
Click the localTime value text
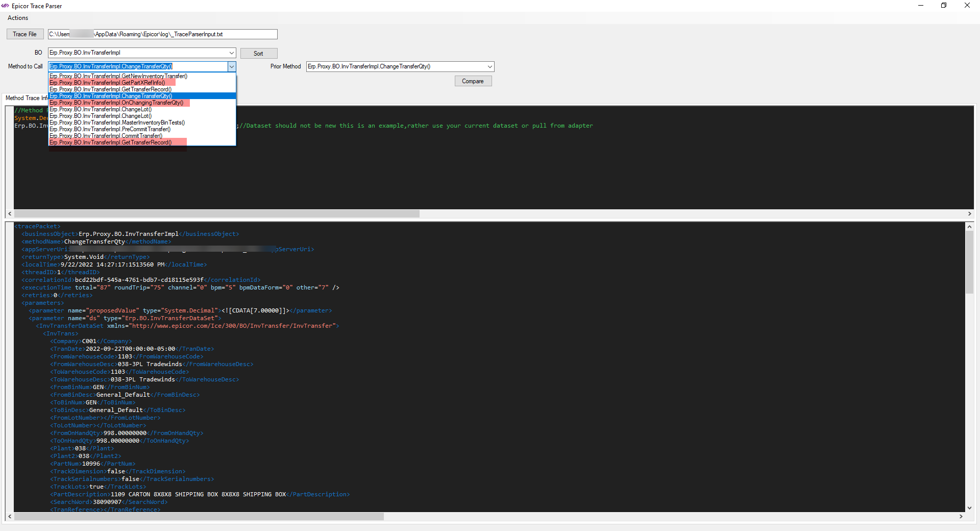[x=112, y=264]
